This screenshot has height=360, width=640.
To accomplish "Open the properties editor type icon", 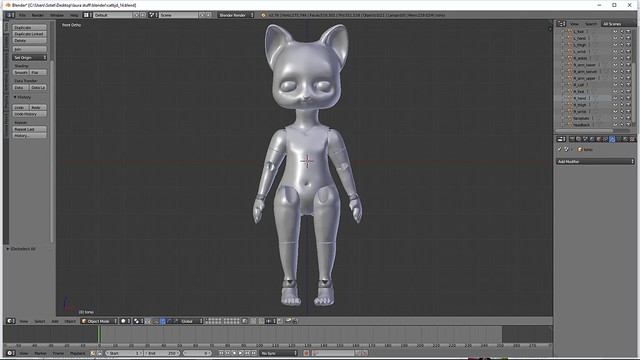I will [561, 139].
